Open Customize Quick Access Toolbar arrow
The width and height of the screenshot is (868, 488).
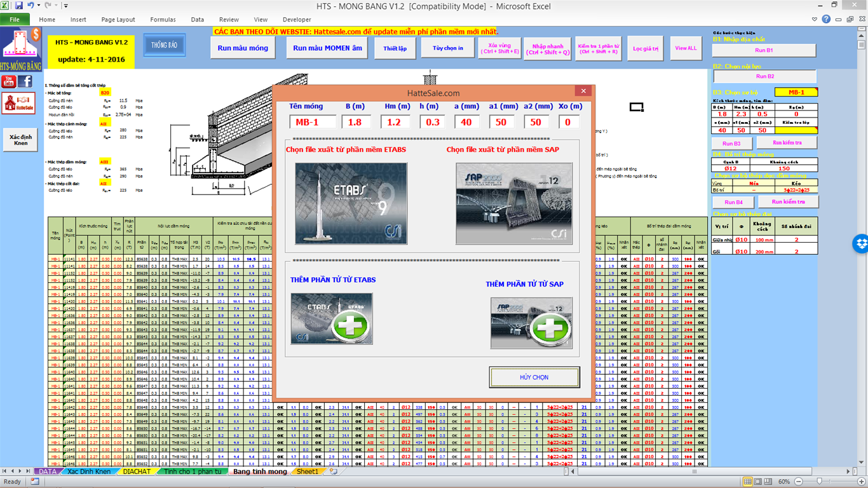pyautogui.click(x=67, y=6)
